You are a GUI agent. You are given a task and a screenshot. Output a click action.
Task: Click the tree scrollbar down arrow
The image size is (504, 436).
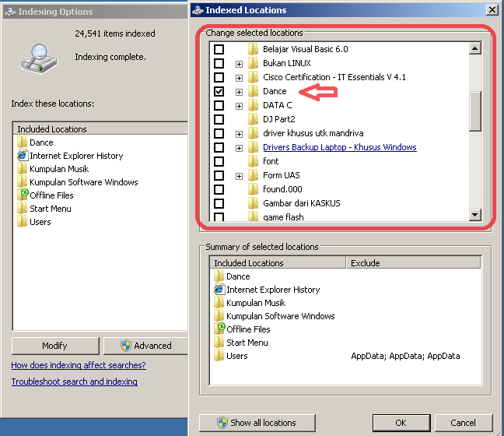tap(475, 215)
